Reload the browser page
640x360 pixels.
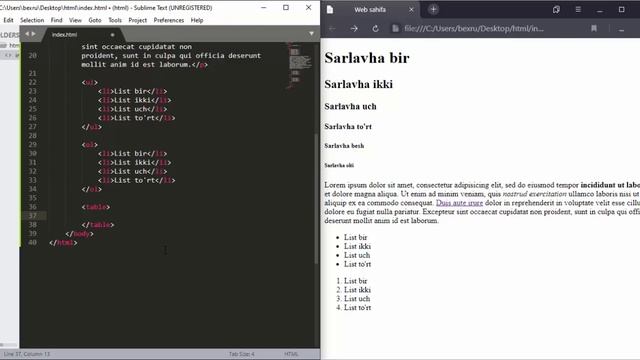pyautogui.click(x=376, y=29)
